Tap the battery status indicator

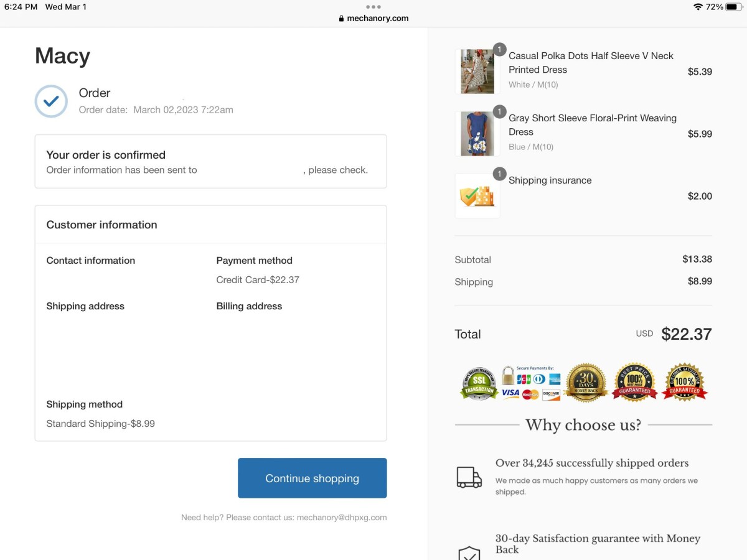pos(732,7)
